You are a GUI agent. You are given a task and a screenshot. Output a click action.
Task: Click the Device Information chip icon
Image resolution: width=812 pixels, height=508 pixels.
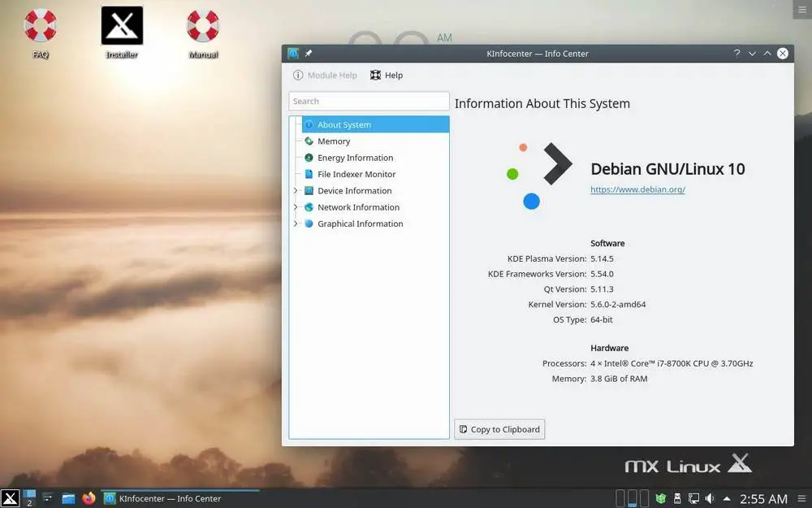pyautogui.click(x=309, y=191)
